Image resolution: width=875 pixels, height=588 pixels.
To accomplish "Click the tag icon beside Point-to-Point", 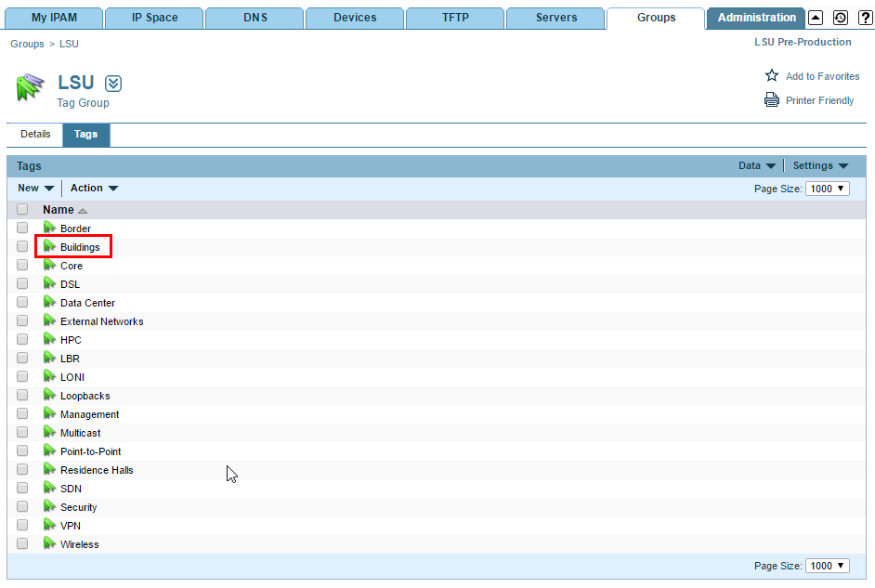I will pos(49,451).
